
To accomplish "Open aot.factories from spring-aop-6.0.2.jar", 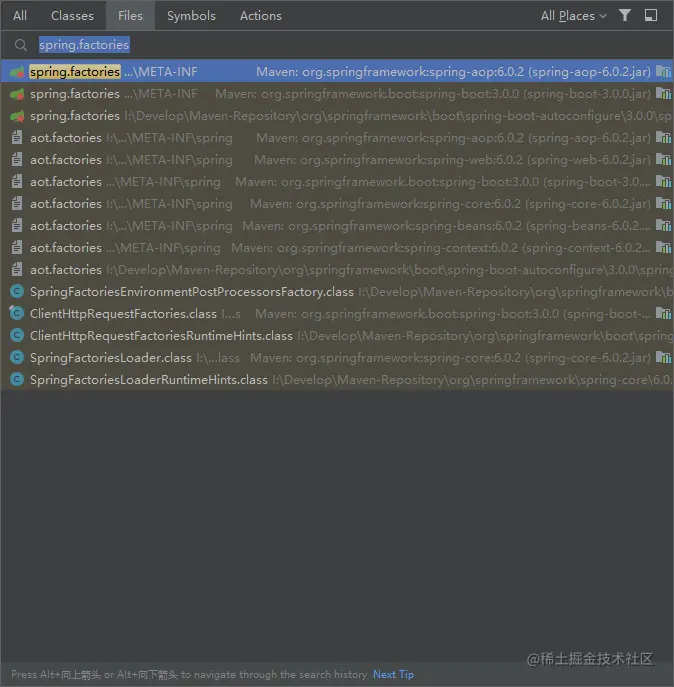I will (x=337, y=138).
